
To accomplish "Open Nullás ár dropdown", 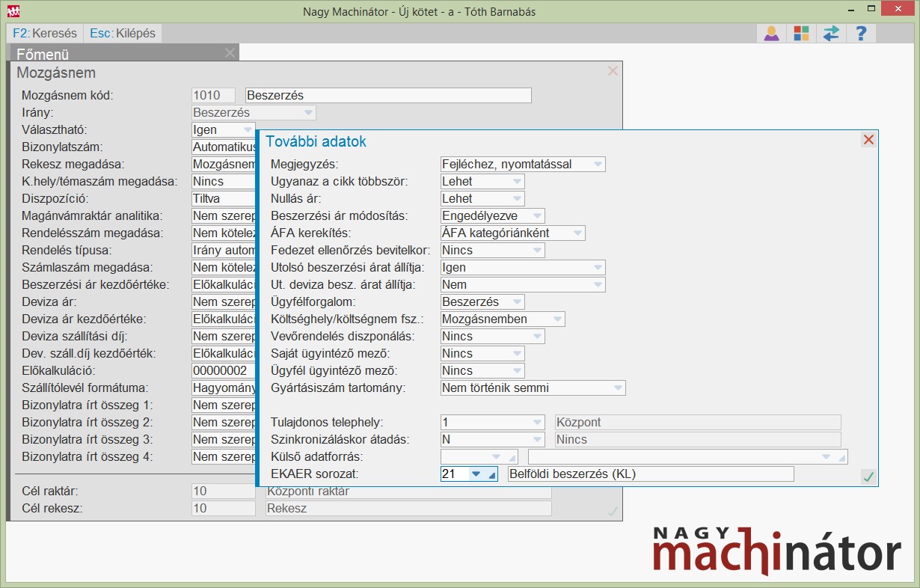I will (x=517, y=199).
